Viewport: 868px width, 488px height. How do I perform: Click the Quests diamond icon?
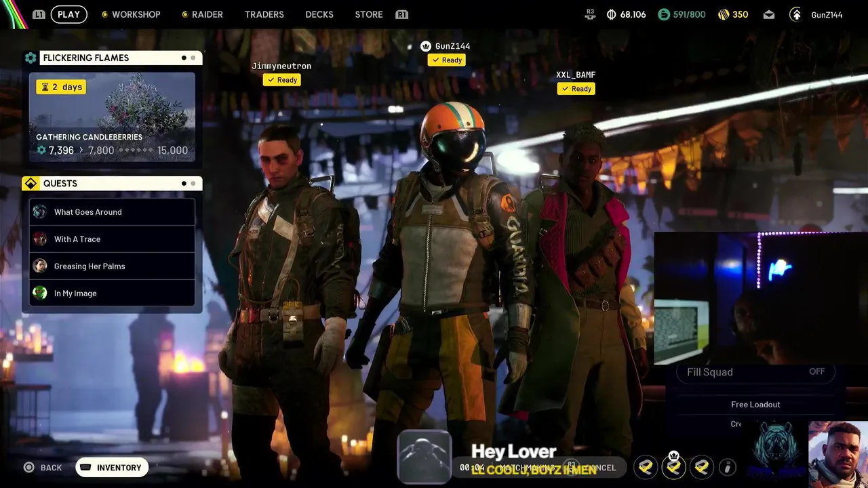click(31, 184)
